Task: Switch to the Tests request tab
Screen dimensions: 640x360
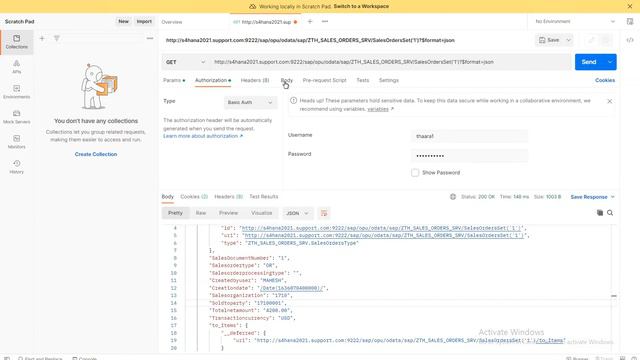Action: (x=362, y=80)
